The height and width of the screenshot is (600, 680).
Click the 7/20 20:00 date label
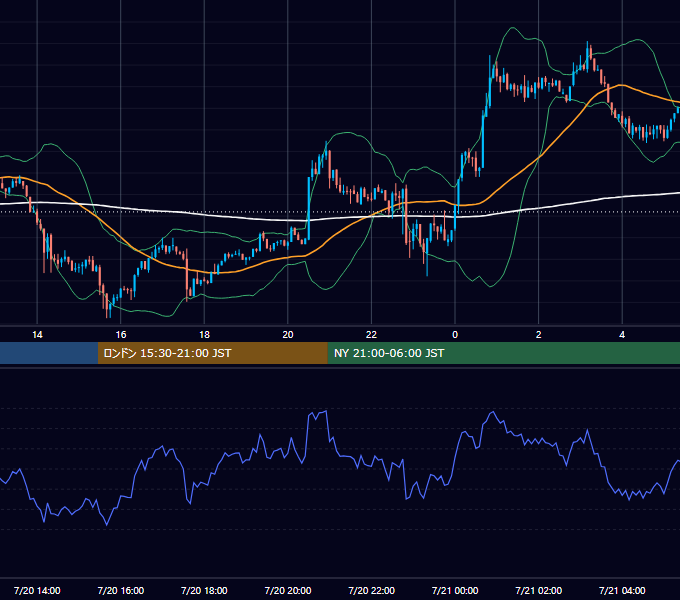click(288, 590)
